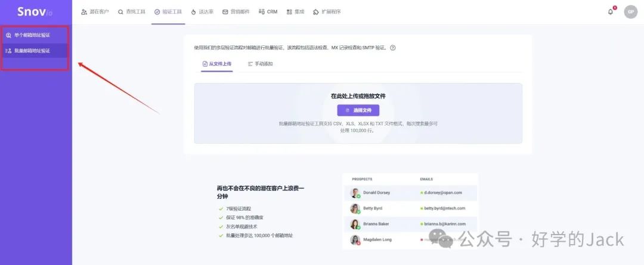Screen dimensions: 644x265
Task: Click Donald Dorsey's avatar thumbnail
Action: [x=355, y=193]
